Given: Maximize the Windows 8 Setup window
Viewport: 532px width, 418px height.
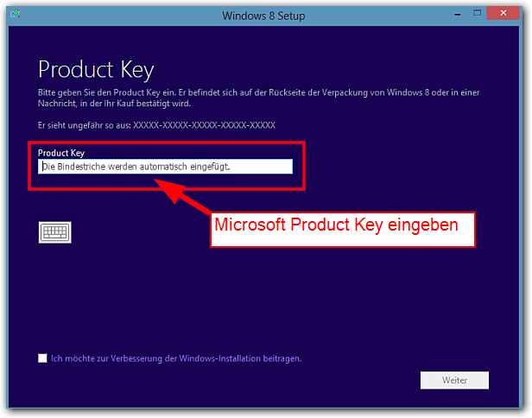Looking at the screenshot, I should tap(477, 13).
